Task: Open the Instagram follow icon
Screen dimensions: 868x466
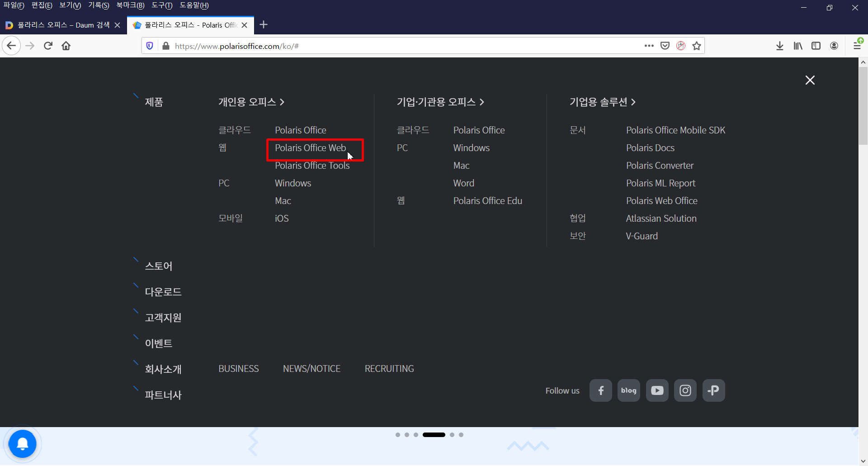Action: point(685,390)
